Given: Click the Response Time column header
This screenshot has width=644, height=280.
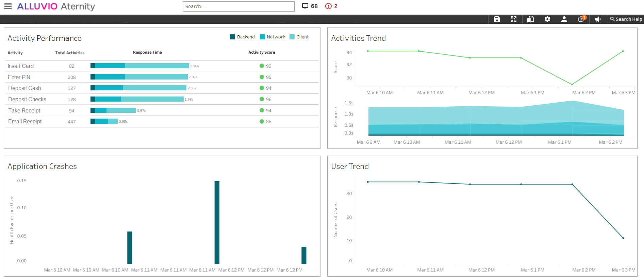Looking at the screenshot, I should pyautogui.click(x=147, y=52).
